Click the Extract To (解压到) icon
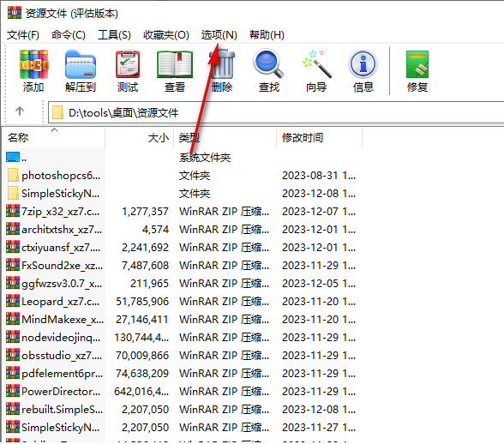Image resolution: width=504 pixels, height=444 pixels. click(81, 64)
